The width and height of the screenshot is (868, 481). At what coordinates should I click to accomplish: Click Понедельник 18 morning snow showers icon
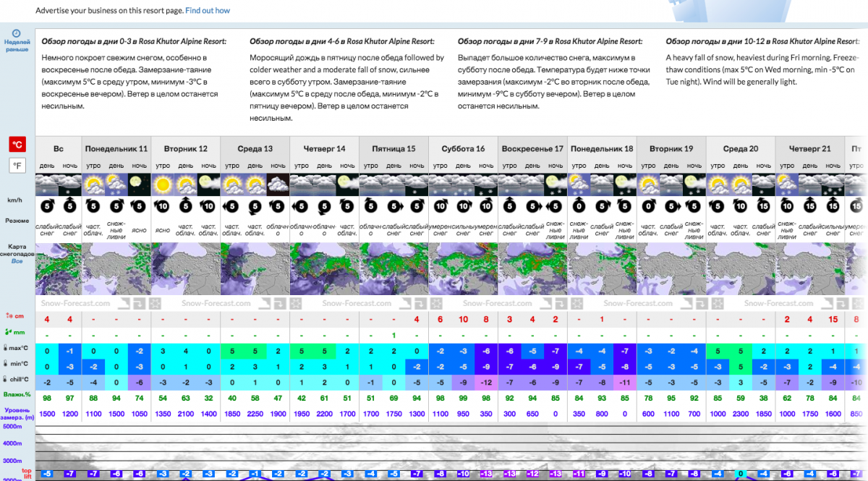(579, 184)
